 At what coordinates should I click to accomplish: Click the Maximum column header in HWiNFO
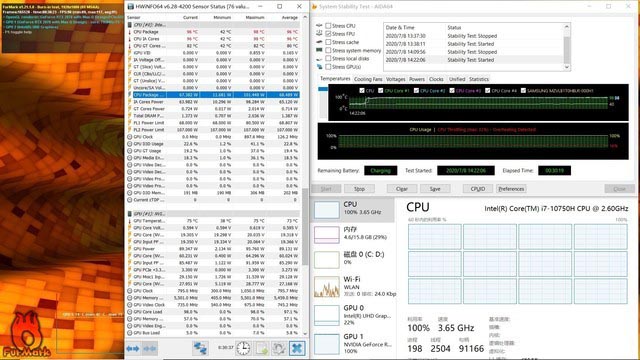tap(255, 18)
